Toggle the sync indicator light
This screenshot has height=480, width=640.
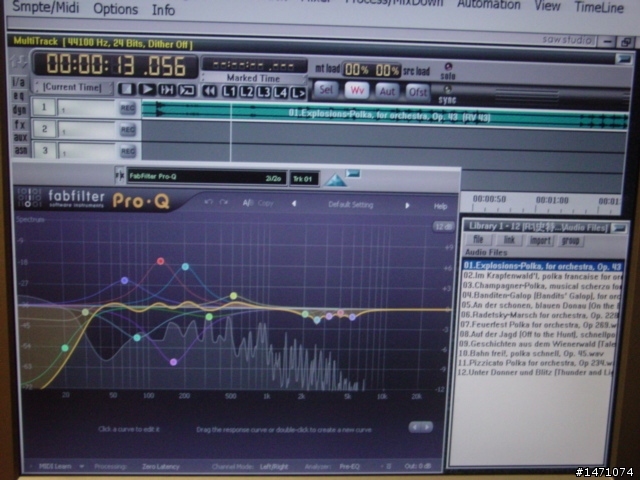pos(448,89)
